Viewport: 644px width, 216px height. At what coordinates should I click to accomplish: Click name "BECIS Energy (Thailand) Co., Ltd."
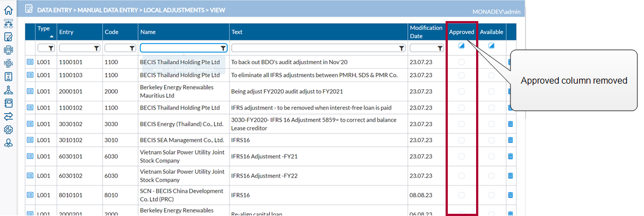182,124
